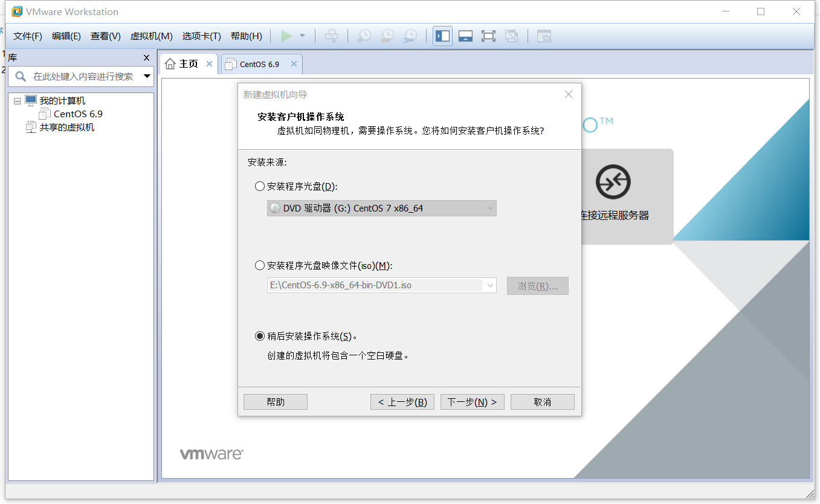Select 共享的虚拟机 in library tree
Image resolution: width=820 pixels, height=504 pixels.
67,127
